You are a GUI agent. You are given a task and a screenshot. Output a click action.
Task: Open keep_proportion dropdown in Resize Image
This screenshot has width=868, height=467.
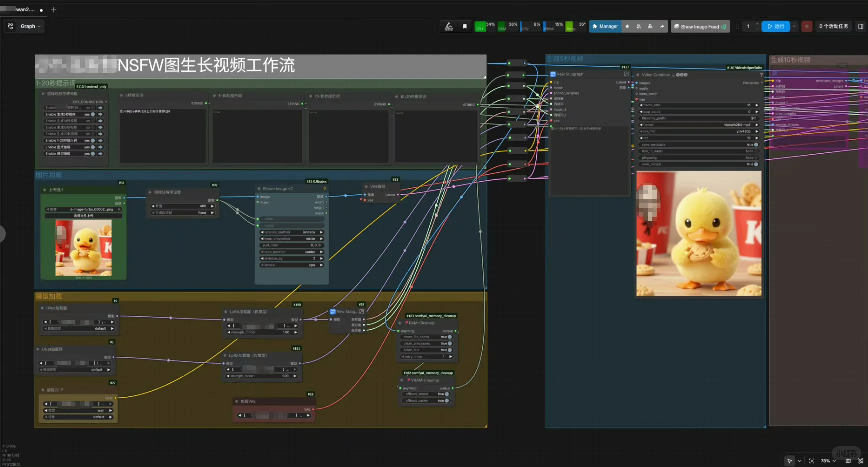[x=292, y=239]
